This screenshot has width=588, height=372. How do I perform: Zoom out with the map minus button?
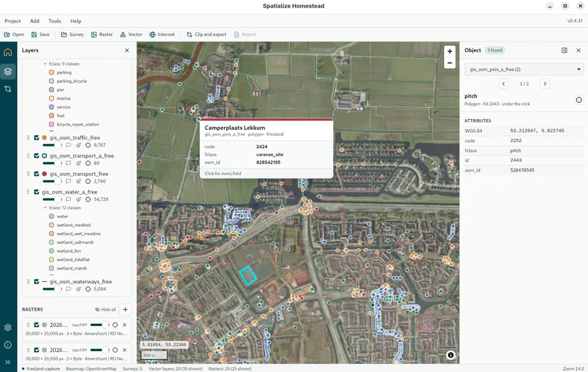(x=450, y=63)
